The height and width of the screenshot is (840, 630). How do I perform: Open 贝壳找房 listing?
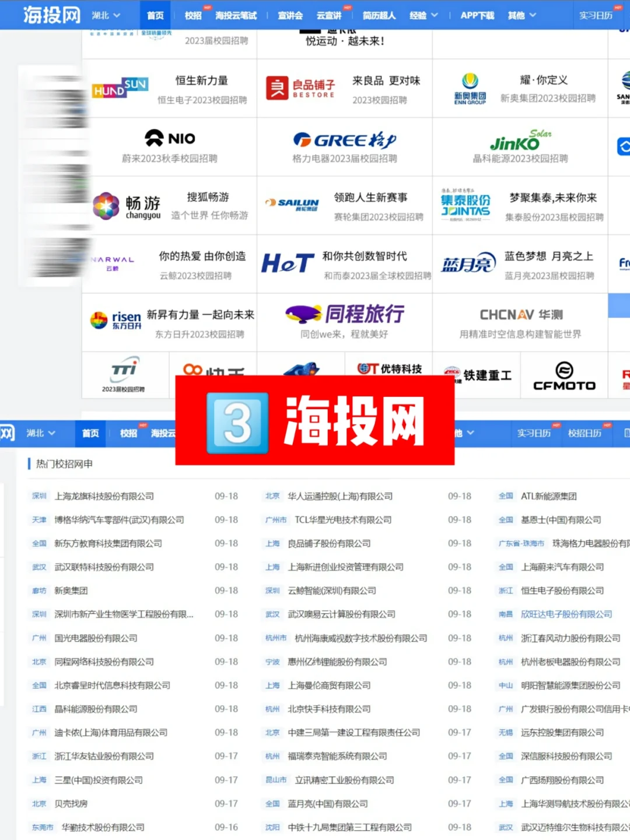[71, 804]
